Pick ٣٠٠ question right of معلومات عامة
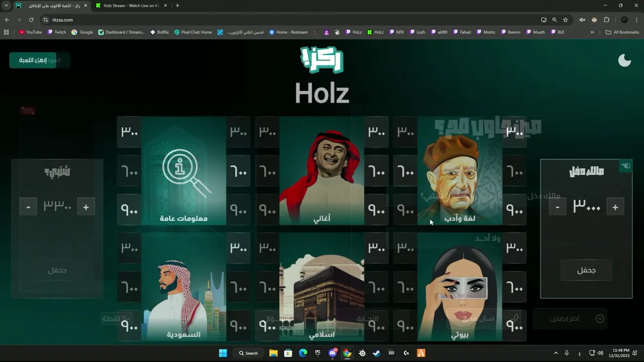644x362 pixels. [238, 132]
